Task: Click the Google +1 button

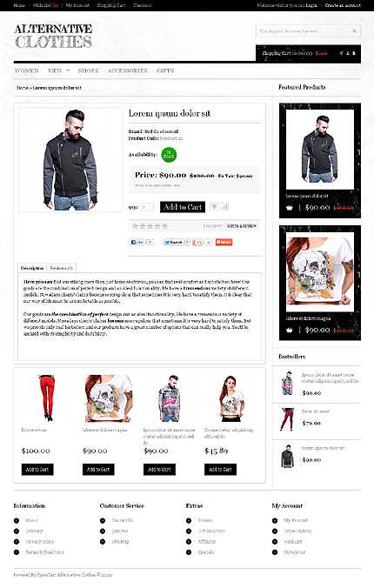Action: [197, 243]
